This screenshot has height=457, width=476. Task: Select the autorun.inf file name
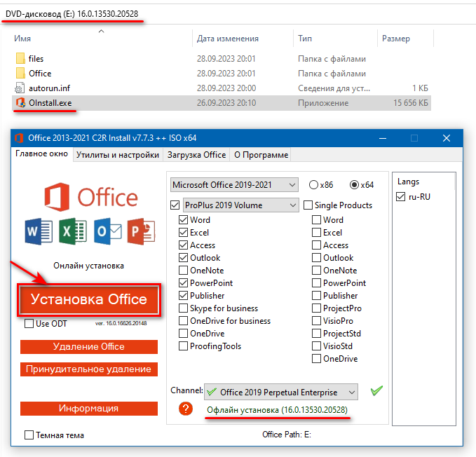tap(50, 88)
